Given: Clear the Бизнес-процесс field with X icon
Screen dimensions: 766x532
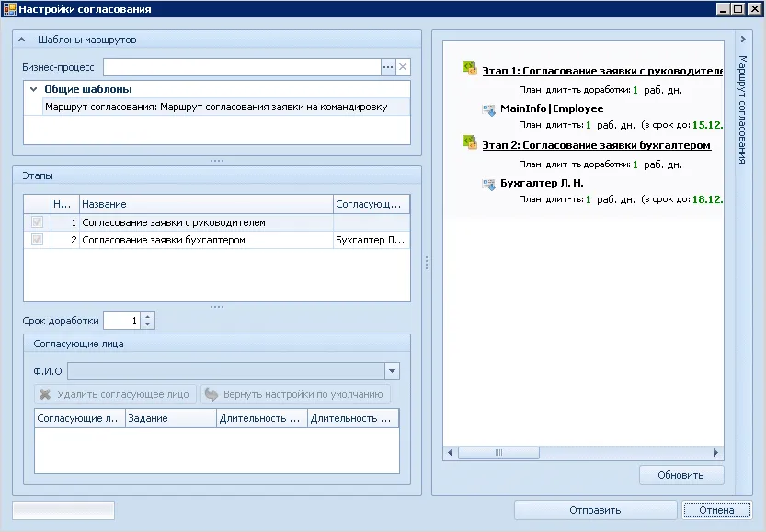Looking at the screenshot, I should pyautogui.click(x=403, y=67).
